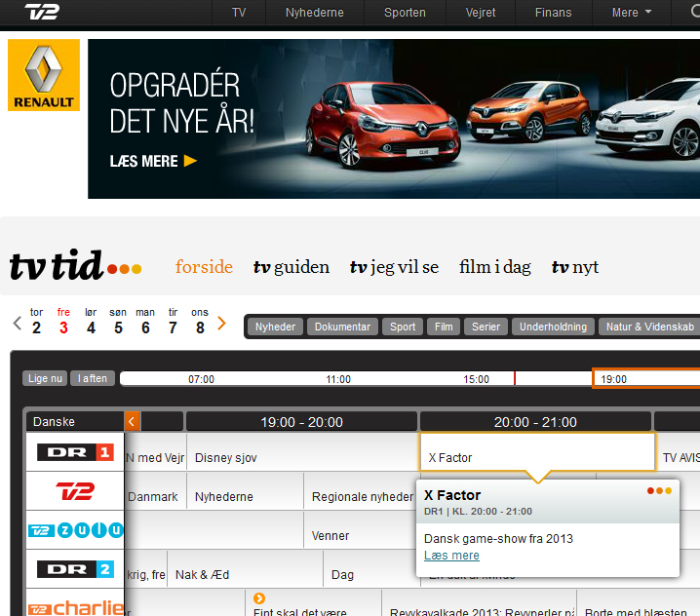Open Nyhederne programme on TV2
The image size is (700, 616).
click(x=245, y=491)
